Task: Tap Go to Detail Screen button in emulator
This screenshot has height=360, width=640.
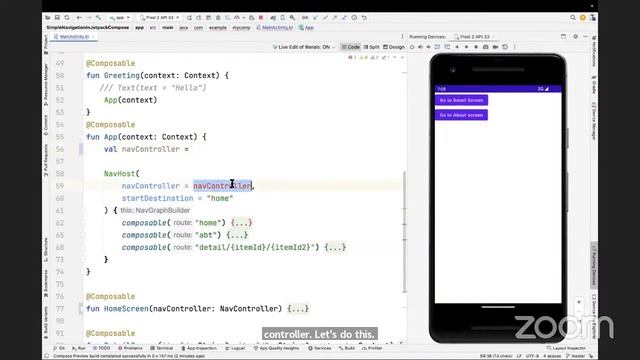Action: coord(461,100)
